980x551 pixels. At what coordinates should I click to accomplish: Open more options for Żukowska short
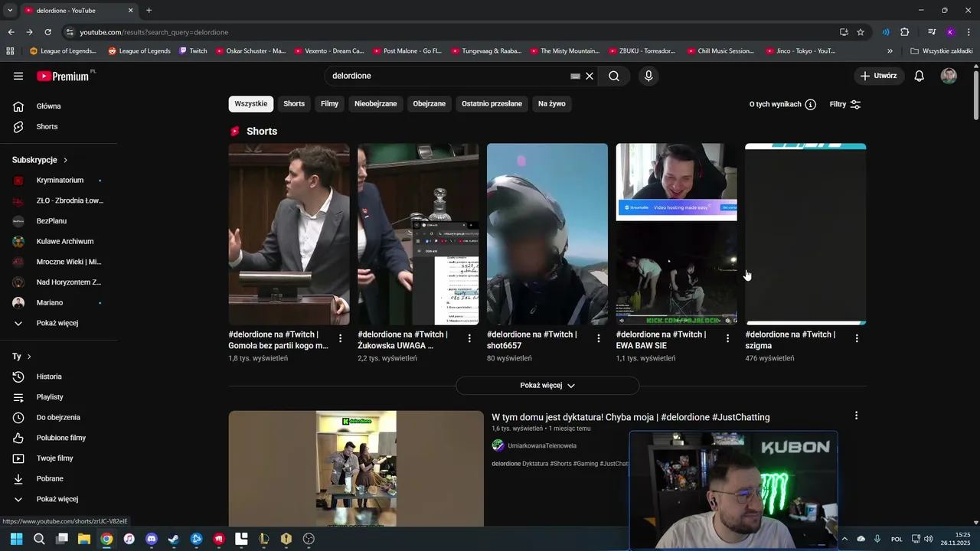[x=470, y=338]
